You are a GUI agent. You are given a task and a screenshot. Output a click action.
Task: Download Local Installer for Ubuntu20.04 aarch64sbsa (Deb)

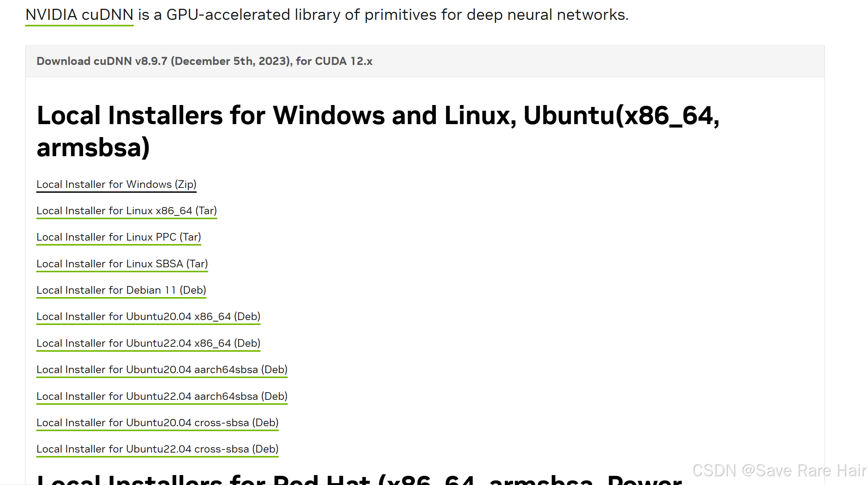point(162,370)
